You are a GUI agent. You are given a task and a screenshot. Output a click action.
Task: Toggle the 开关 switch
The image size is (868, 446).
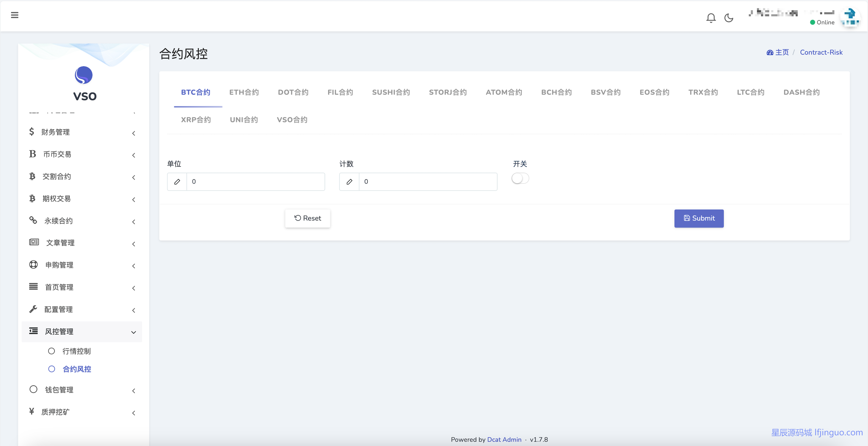[x=520, y=178]
